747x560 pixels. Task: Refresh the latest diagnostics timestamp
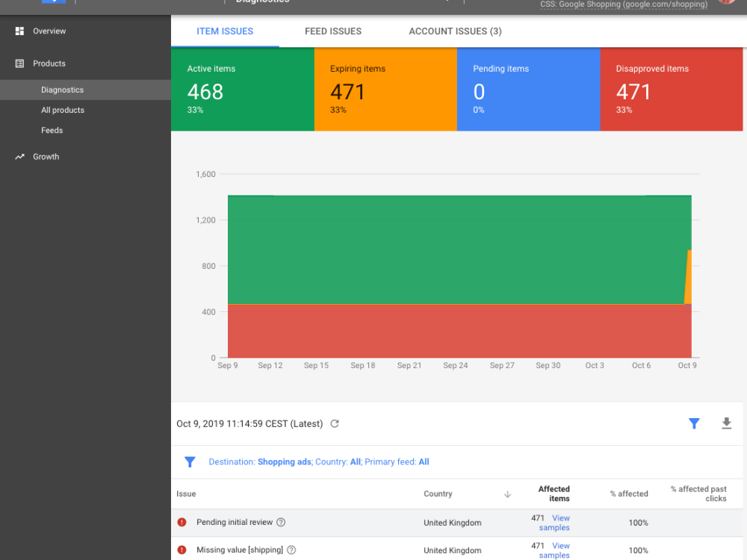tap(335, 424)
